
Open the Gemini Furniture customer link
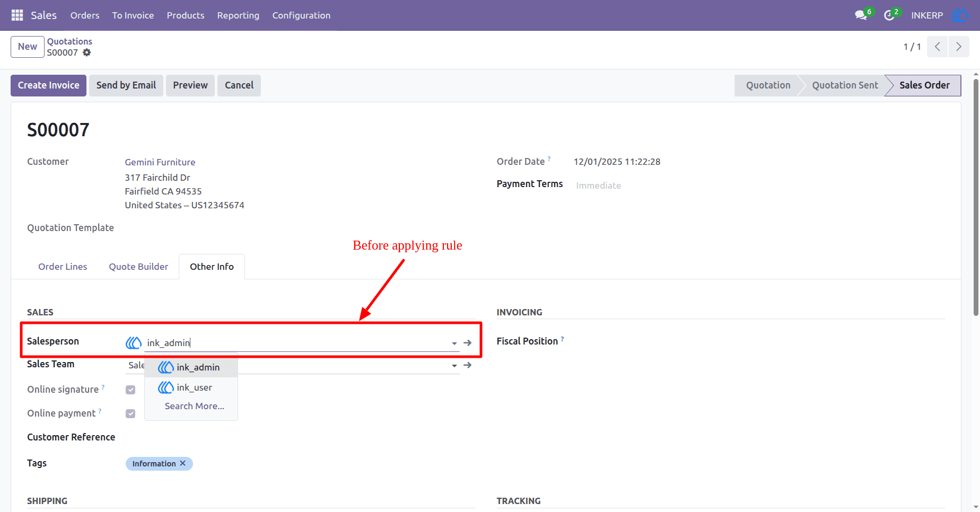pos(160,162)
